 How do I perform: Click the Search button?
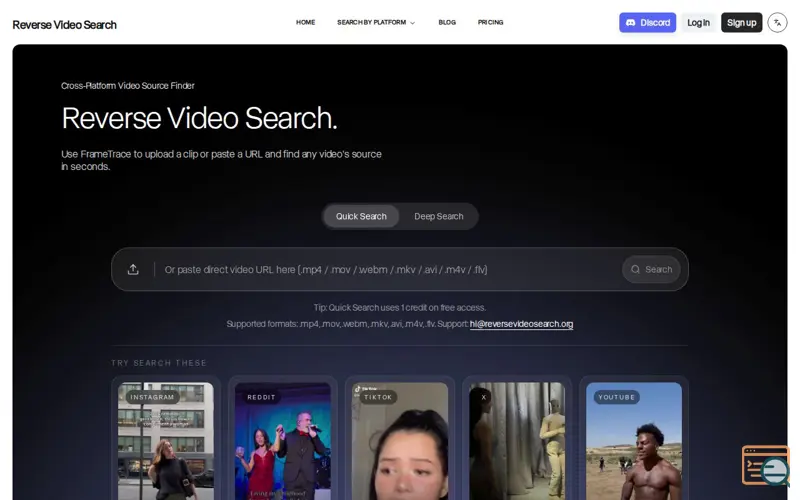click(651, 269)
